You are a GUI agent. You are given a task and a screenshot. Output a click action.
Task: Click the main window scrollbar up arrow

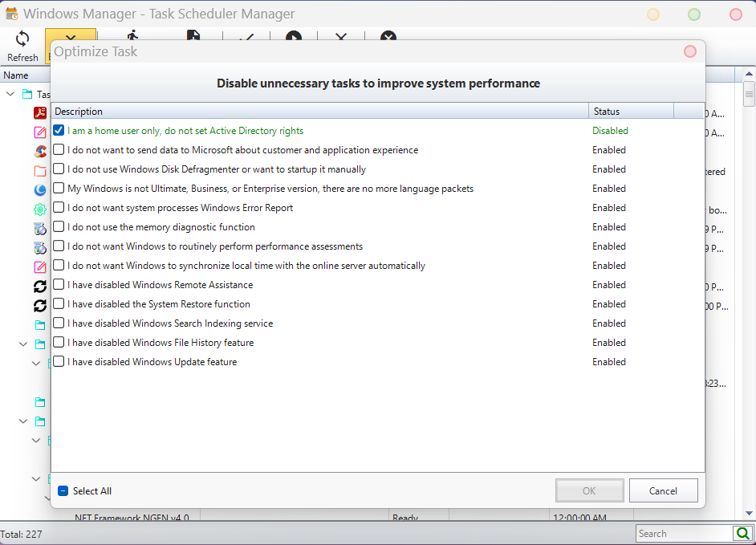click(749, 75)
